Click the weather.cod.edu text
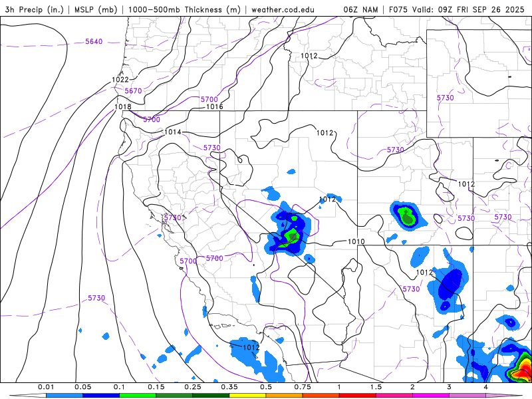Screen dimensions: 532x399 (x=283, y=9)
